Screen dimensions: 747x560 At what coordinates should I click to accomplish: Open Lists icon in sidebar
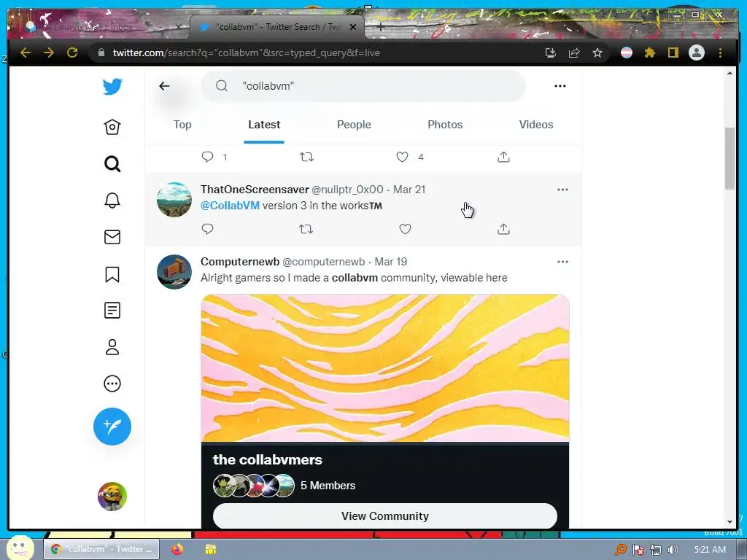(112, 311)
